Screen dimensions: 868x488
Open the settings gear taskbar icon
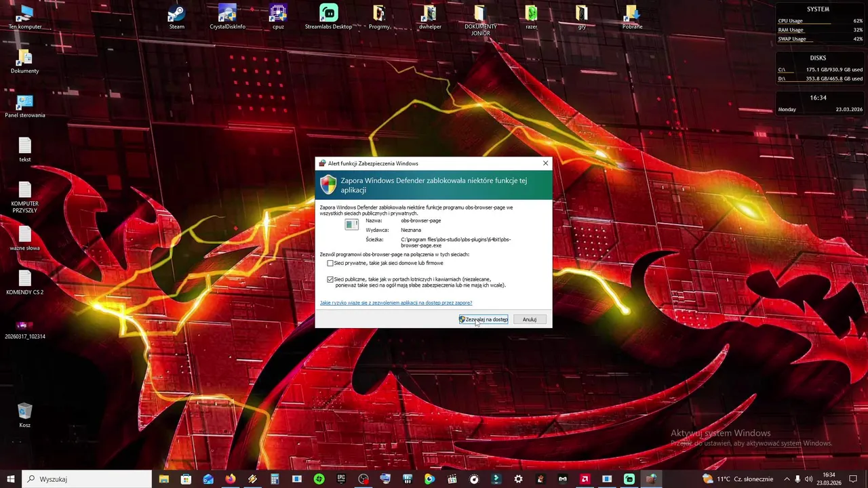(519, 479)
